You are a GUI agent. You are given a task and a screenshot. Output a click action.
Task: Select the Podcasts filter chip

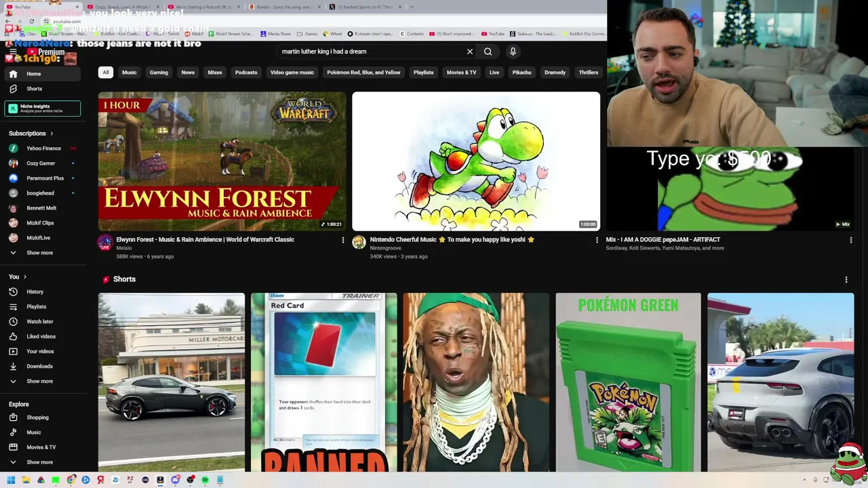(x=246, y=73)
